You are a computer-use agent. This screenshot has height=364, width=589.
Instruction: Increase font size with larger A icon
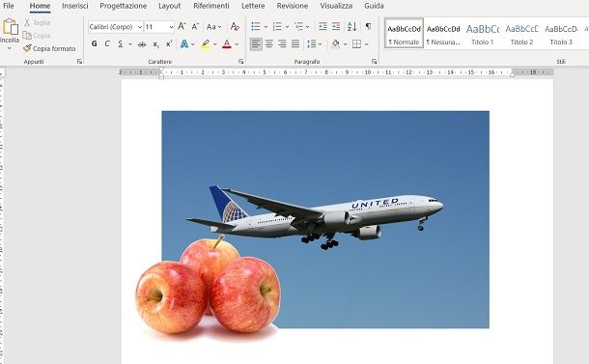pyautogui.click(x=182, y=27)
